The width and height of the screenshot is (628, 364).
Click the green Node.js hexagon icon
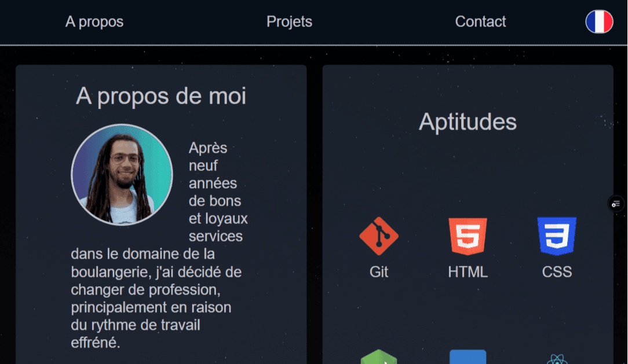[378, 357]
